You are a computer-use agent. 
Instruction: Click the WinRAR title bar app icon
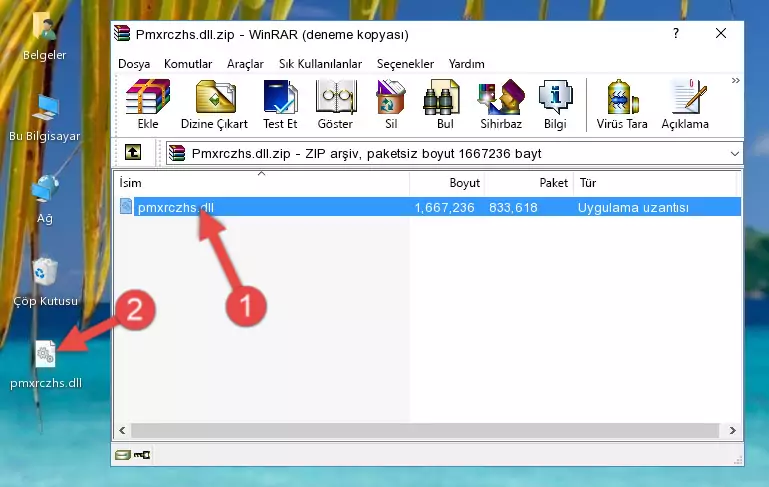[122, 34]
